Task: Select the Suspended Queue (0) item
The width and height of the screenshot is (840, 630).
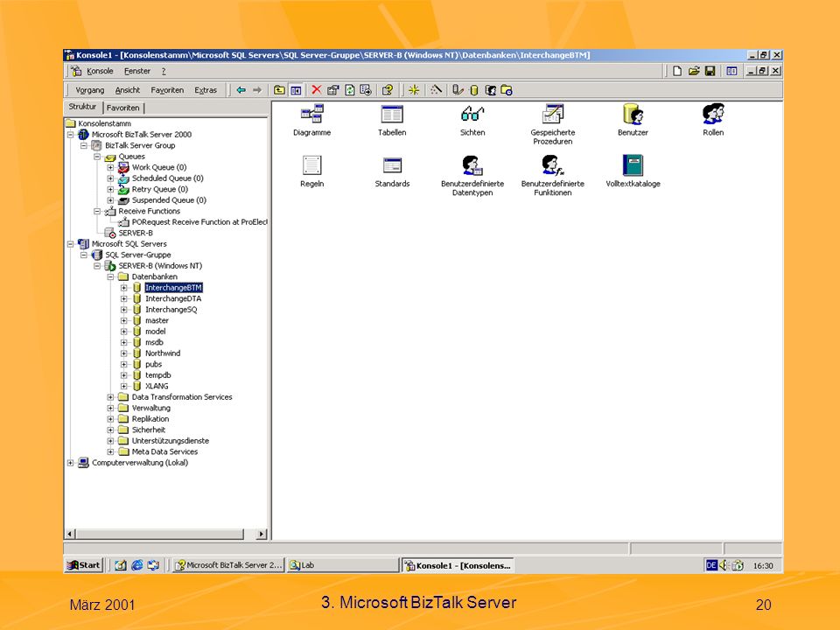Action: [169, 199]
